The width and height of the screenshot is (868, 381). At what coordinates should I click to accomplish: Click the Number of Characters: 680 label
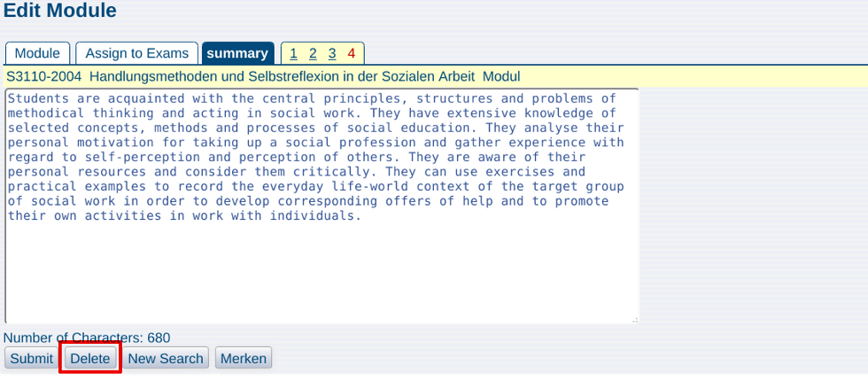point(87,338)
